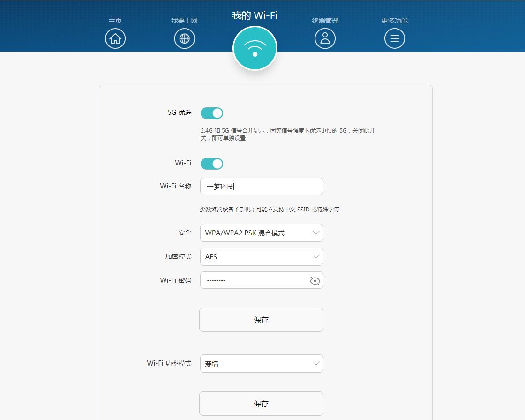Open the 终端管理 user icon
The width and height of the screenshot is (525, 420).
[x=325, y=38]
